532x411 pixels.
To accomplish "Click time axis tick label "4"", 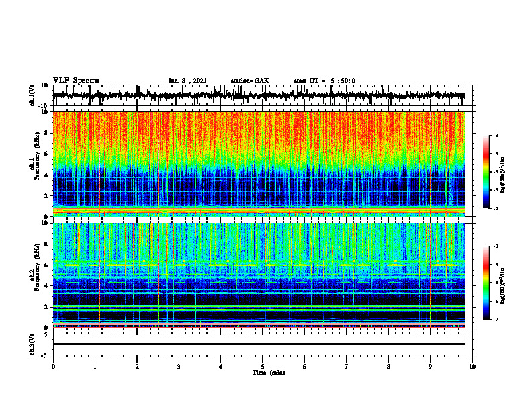I will click(x=221, y=367).
